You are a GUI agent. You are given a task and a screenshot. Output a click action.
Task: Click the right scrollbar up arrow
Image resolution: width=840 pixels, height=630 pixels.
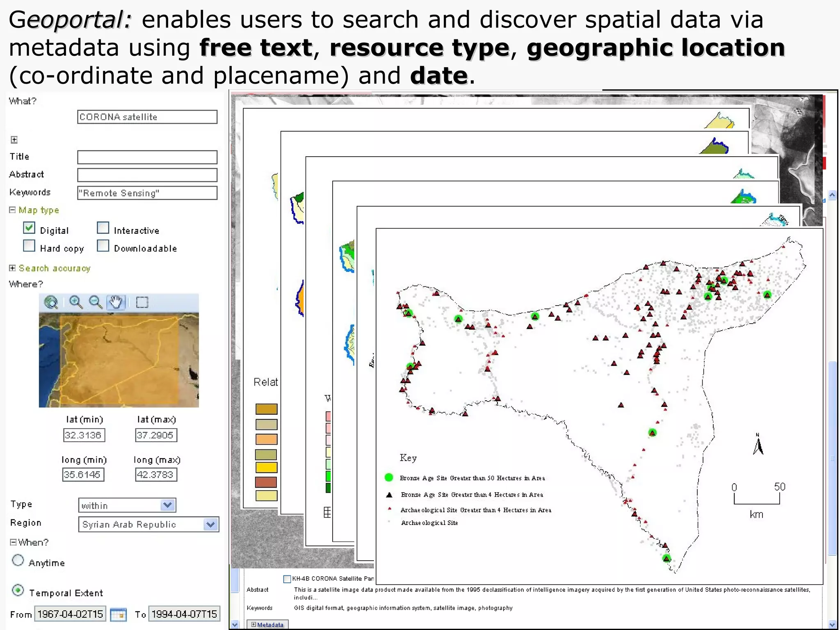click(x=832, y=195)
